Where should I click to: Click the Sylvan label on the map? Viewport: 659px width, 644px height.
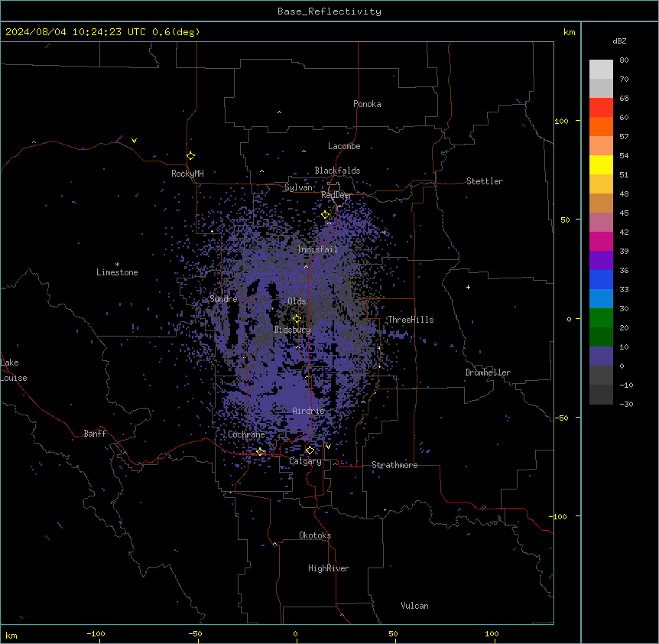point(298,187)
